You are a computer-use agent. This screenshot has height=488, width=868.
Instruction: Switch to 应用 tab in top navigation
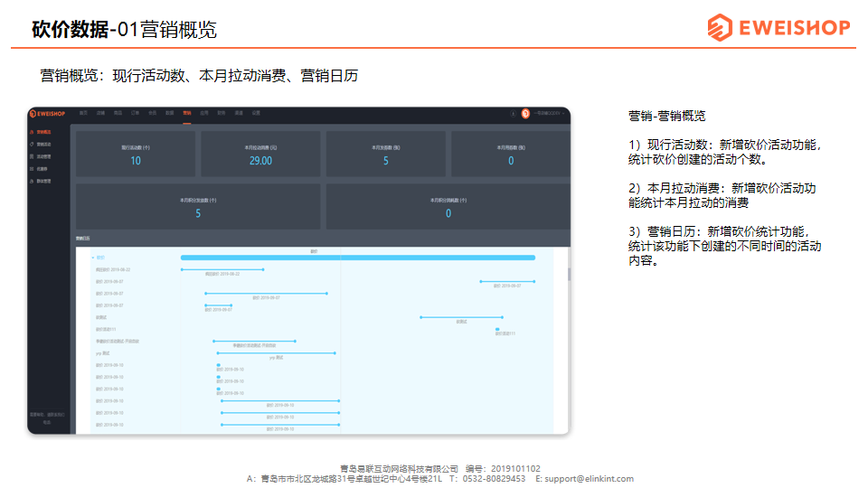click(x=204, y=113)
